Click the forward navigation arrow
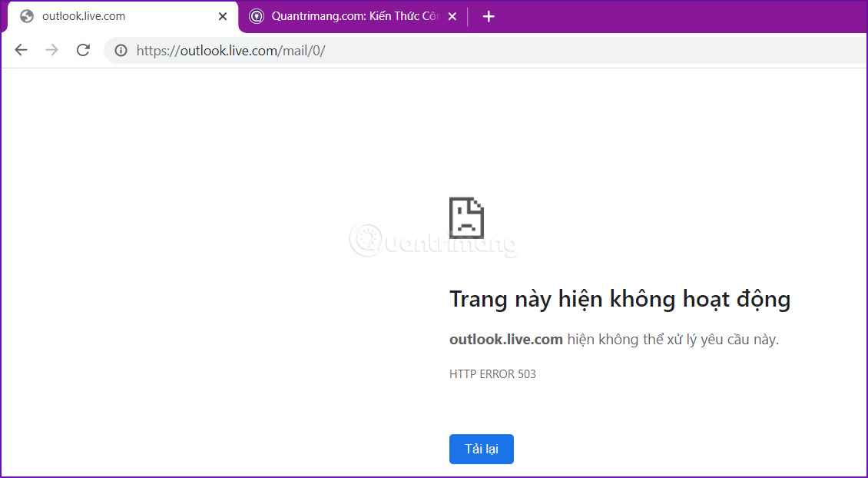 click(51, 49)
